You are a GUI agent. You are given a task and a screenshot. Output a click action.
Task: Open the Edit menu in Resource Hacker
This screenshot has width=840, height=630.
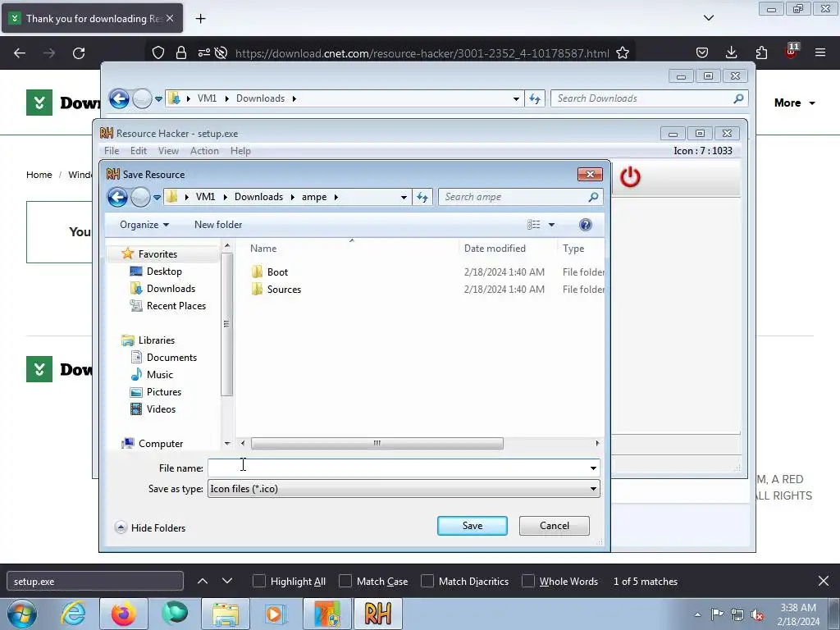tap(138, 151)
